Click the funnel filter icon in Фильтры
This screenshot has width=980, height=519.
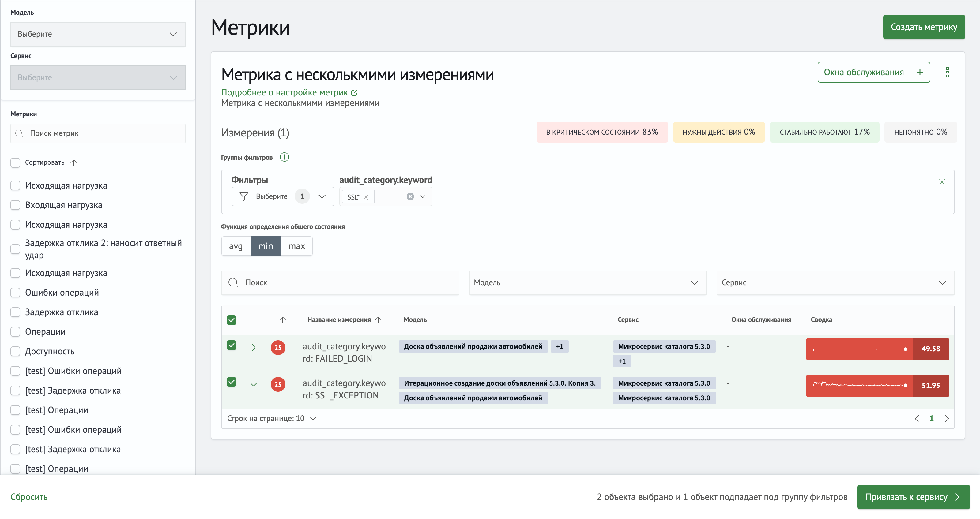point(243,196)
